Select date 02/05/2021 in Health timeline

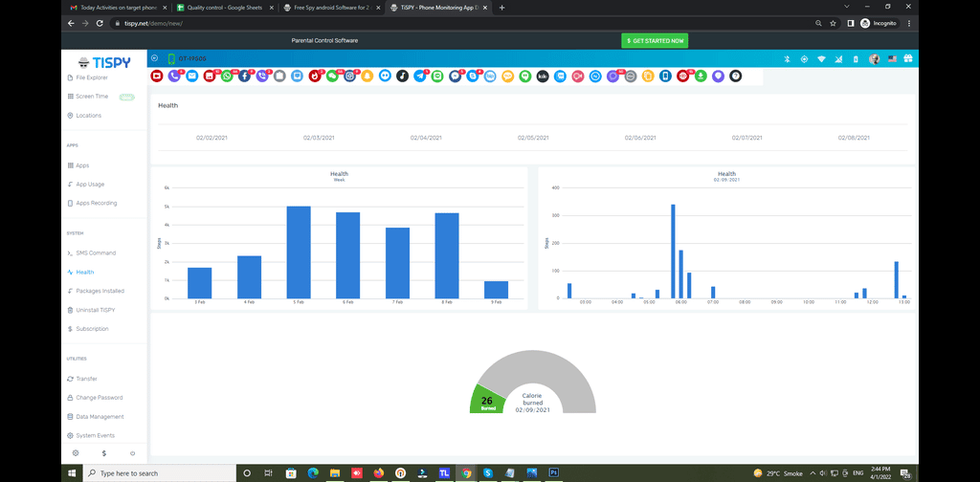pos(533,138)
